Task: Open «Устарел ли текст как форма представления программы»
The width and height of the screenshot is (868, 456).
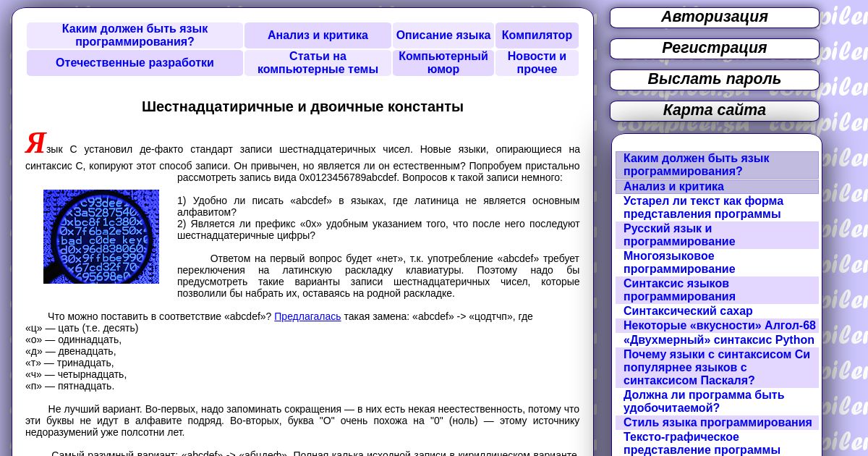Action: [717, 208]
